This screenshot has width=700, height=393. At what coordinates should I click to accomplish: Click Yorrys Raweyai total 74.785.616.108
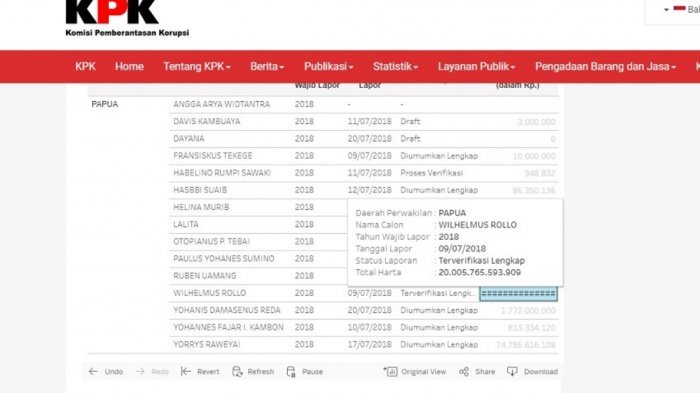click(x=526, y=345)
